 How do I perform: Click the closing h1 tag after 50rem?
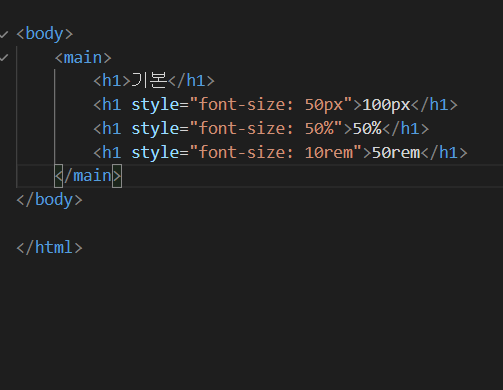pyautogui.click(x=444, y=153)
